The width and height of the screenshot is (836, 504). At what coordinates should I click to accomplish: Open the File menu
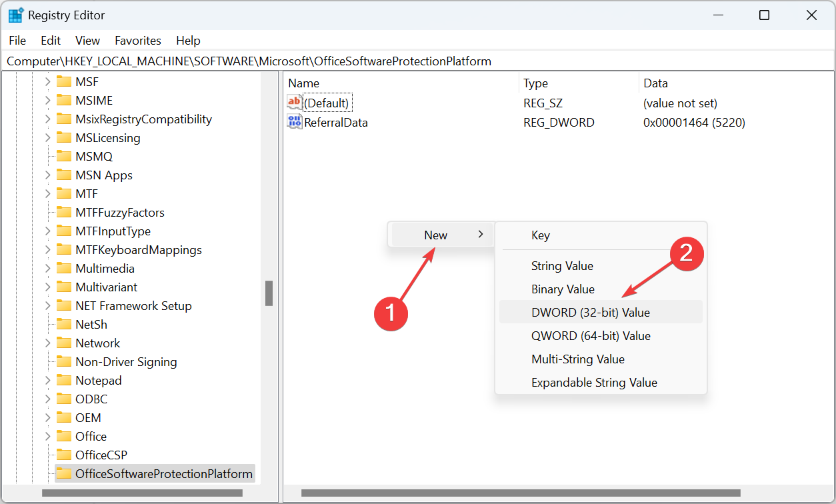[17, 41]
